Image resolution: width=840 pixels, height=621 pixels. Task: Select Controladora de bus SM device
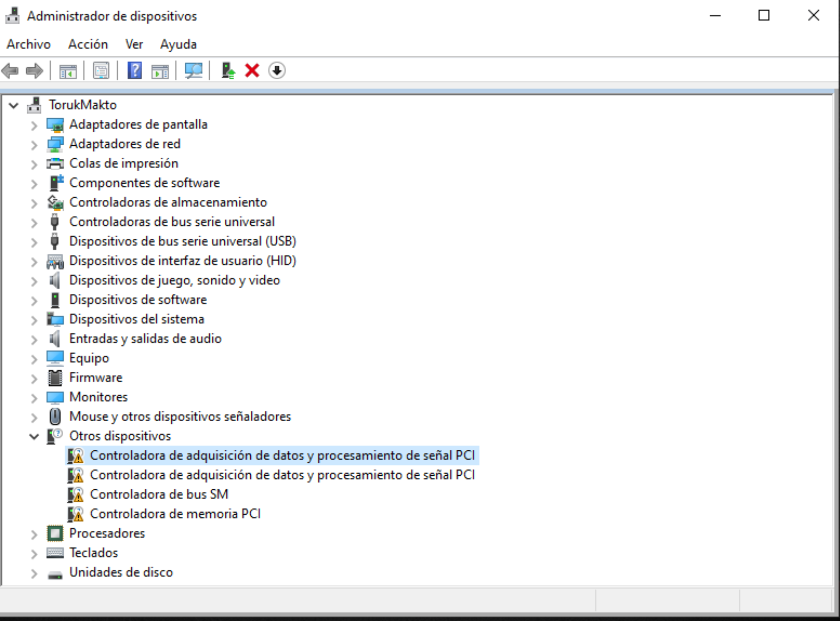pos(159,494)
